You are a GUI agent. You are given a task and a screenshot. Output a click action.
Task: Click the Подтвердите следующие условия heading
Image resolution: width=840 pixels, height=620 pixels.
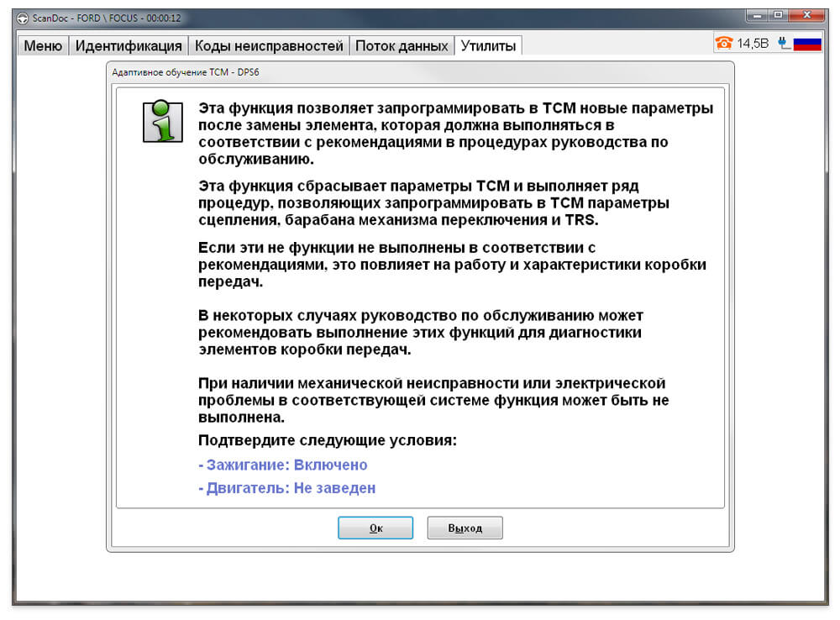point(328,440)
